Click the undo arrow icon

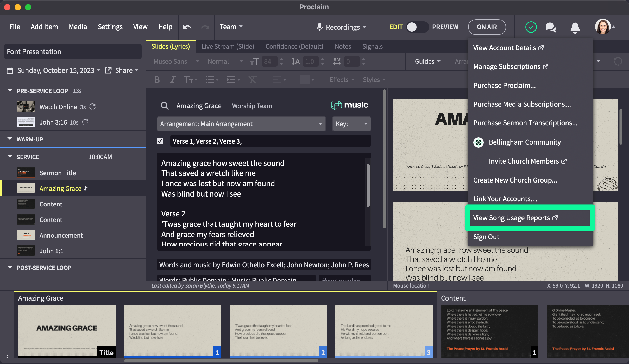pos(187,27)
